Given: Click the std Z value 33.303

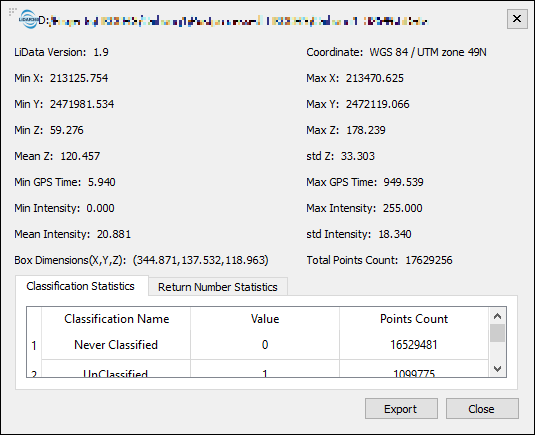Looking at the screenshot, I should click(358, 156).
